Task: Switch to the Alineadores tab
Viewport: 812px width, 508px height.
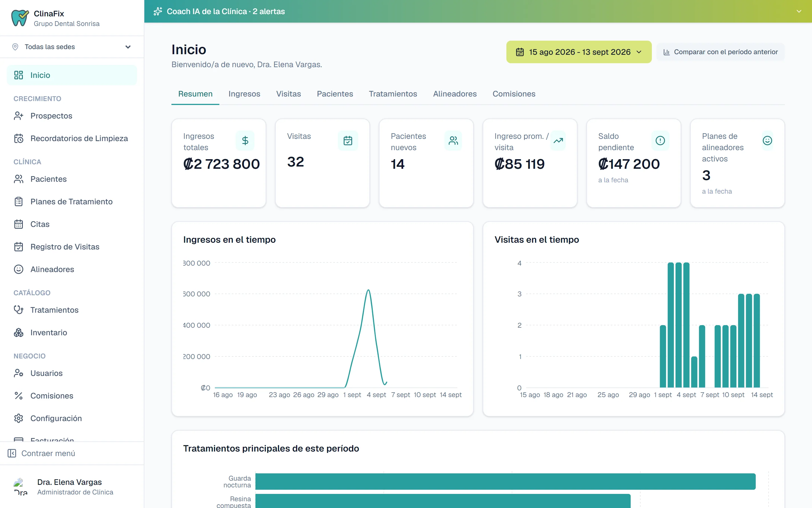Action: [x=455, y=94]
